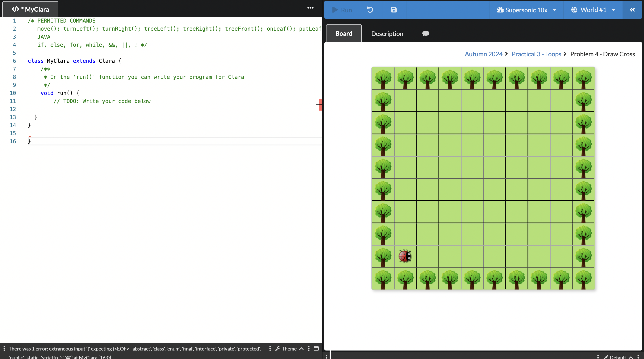The image size is (644, 359).
Task: Click the wrench icon beside Theme
Action: pos(278,349)
